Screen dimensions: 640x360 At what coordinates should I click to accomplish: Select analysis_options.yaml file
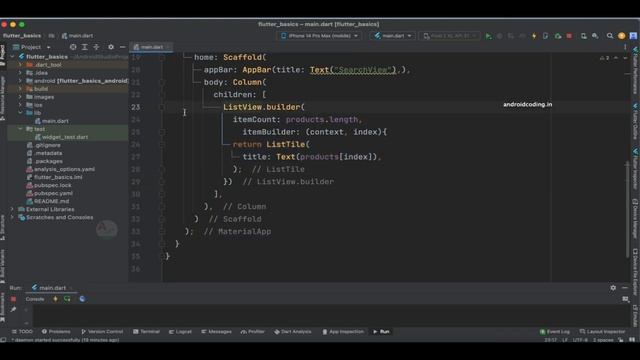coord(60,169)
